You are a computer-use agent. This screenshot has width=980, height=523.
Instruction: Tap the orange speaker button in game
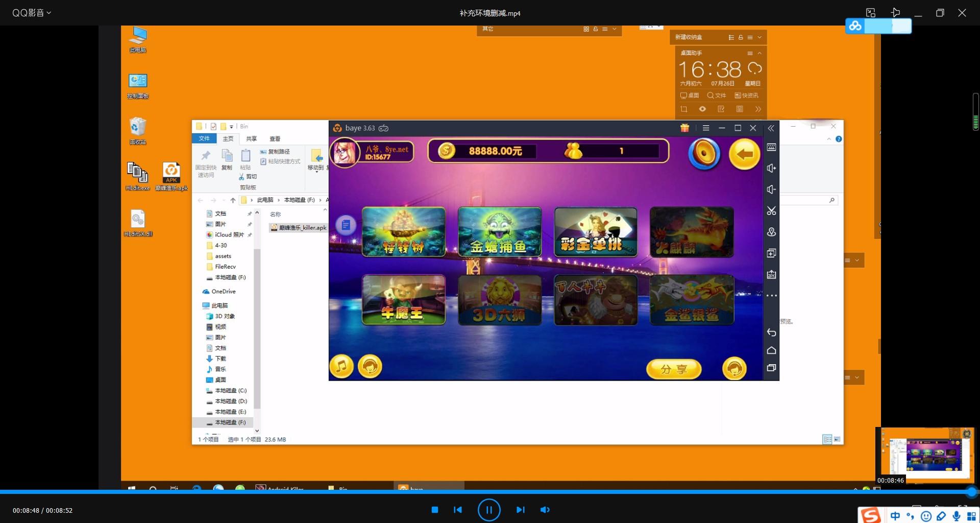[704, 153]
